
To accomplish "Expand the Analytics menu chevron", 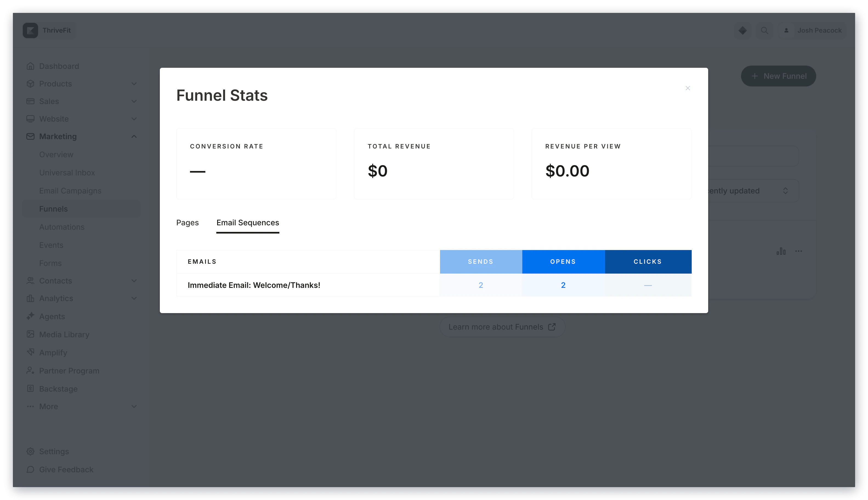I will (x=134, y=298).
